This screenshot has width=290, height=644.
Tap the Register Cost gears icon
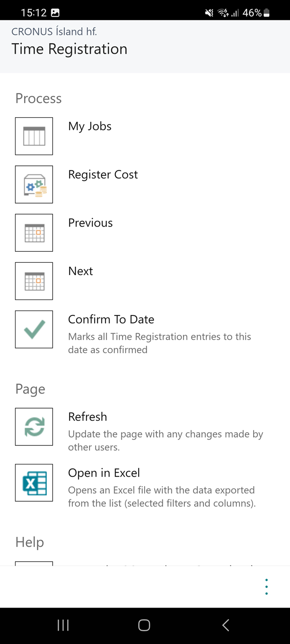(x=34, y=185)
